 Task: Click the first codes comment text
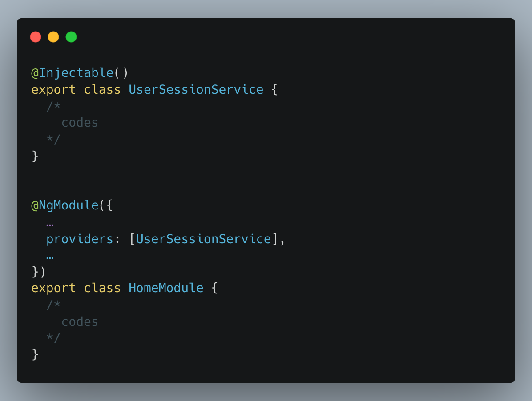coord(80,123)
